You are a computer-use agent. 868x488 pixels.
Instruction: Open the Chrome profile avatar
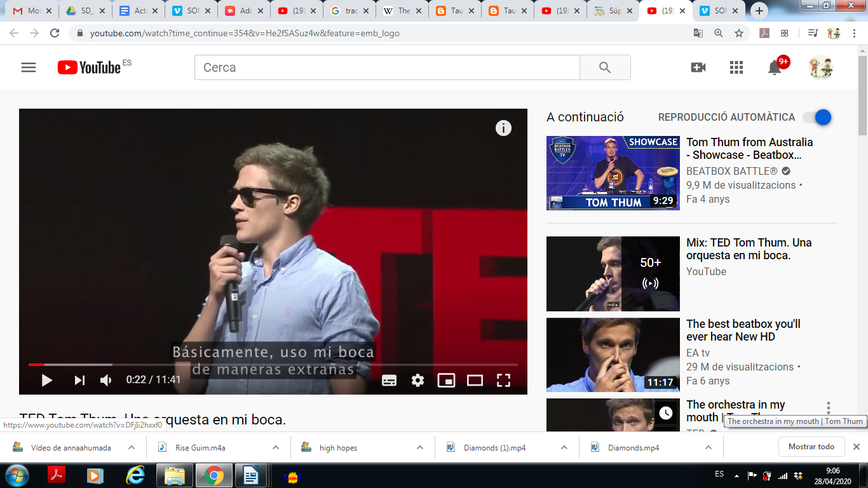[x=834, y=33]
